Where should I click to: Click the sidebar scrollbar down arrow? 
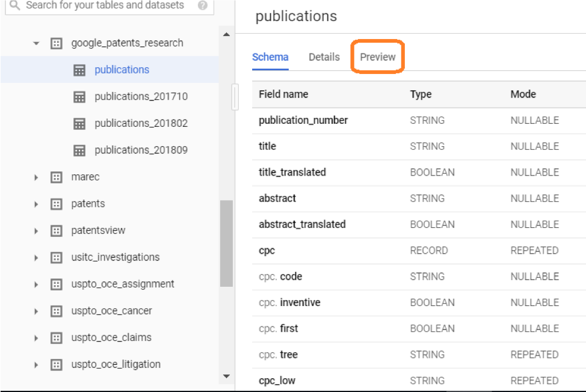[226, 376]
